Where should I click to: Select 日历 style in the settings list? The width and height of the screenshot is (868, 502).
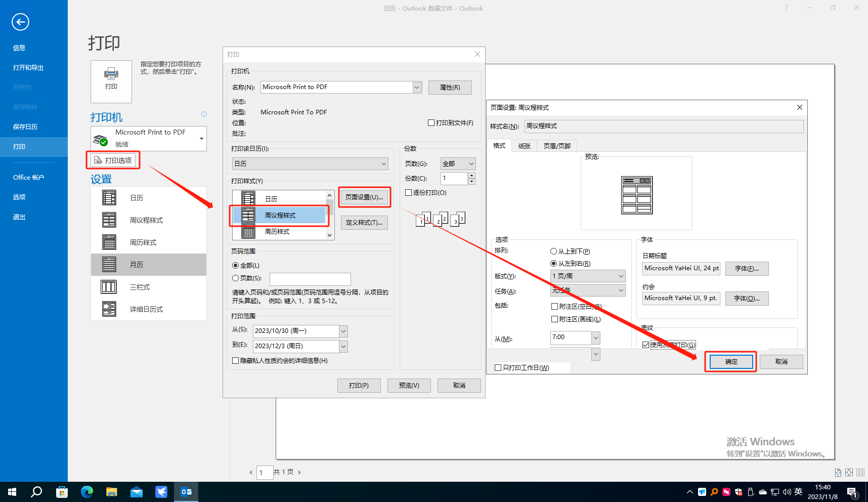click(x=149, y=198)
